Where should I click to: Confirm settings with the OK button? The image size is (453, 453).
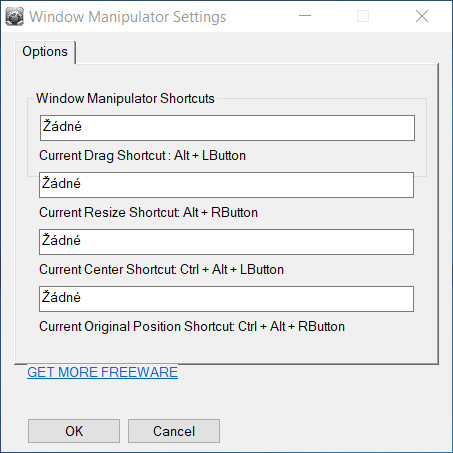coord(74,431)
